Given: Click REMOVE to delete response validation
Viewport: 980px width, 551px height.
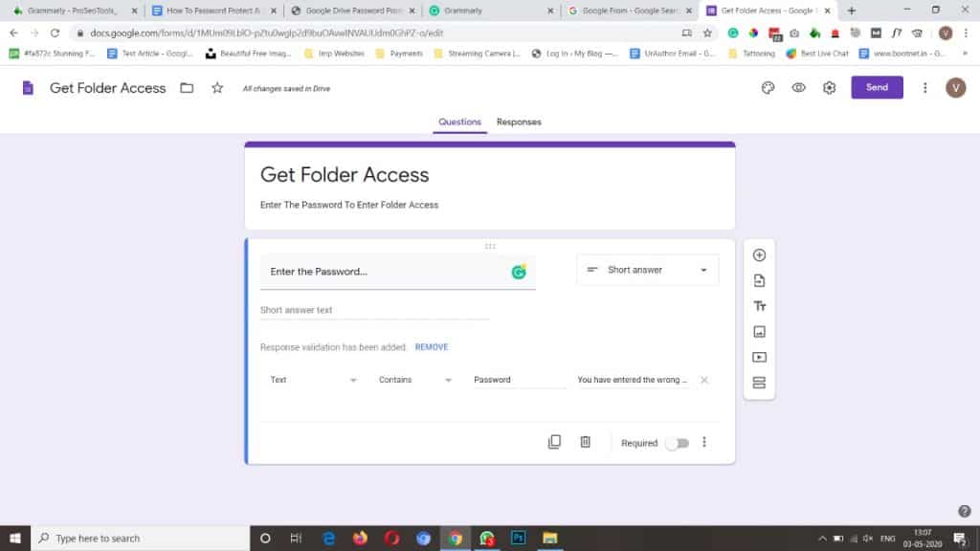Looking at the screenshot, I should tap(431, 346).
